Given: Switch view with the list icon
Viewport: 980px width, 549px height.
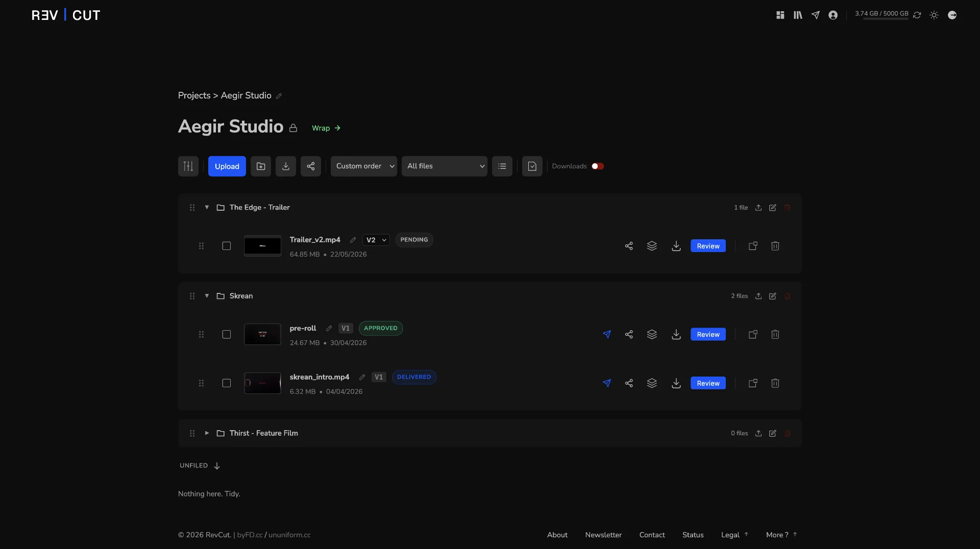Looking at the screenshot, I should [x=502, y=166].
